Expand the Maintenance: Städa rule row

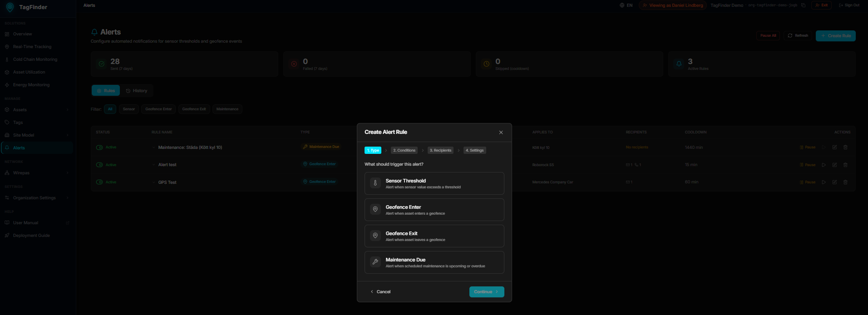[x=154, y=148]
